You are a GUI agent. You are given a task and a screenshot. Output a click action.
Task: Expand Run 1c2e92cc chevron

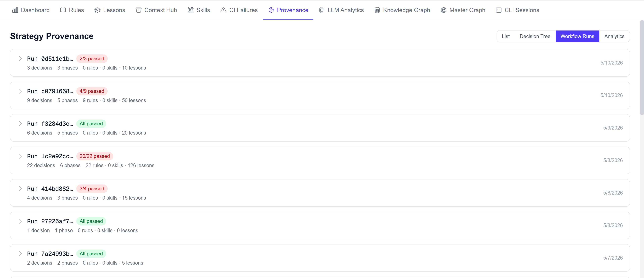click(20, 156)
